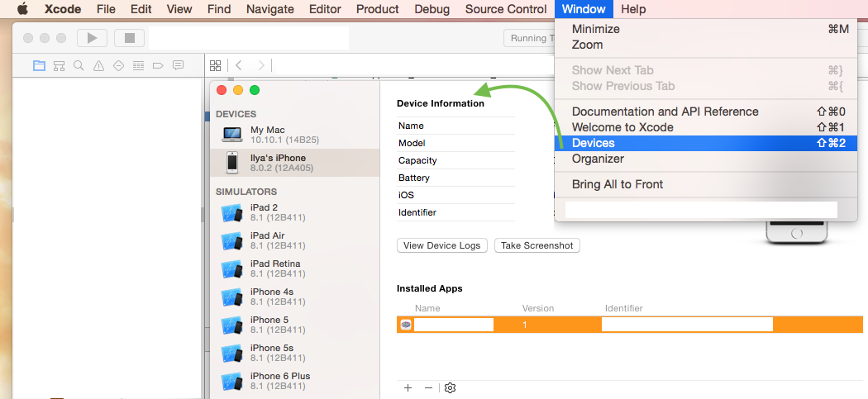Open the related items grid icon
This screenshot has height=399, width=868.
[x=215, y=66]
